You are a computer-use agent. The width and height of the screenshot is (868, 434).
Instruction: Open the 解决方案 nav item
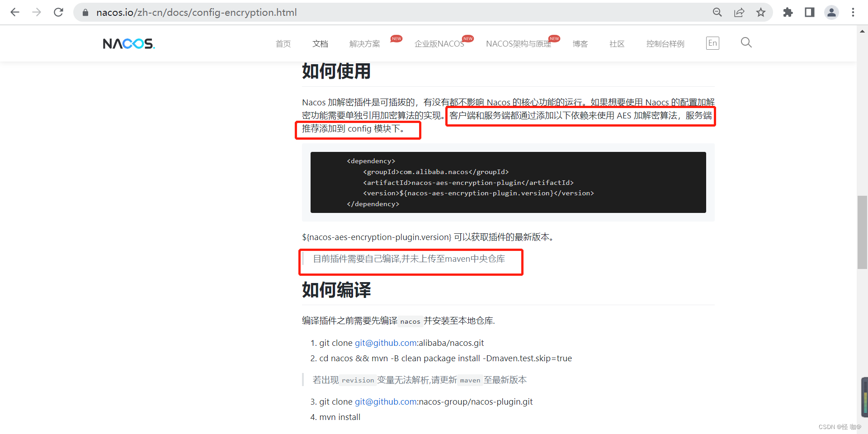pos(364,44)
